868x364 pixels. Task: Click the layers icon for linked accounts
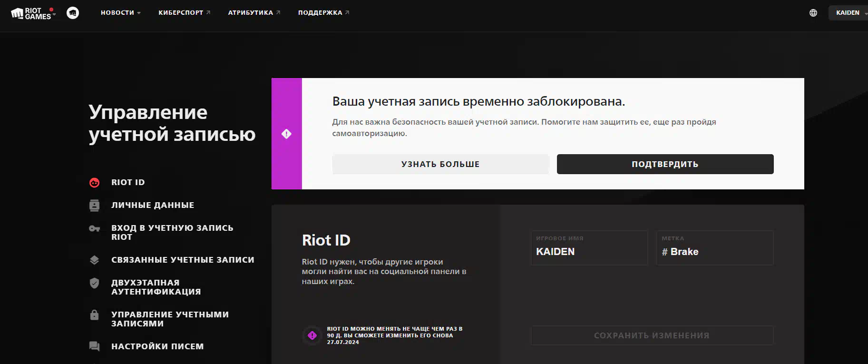95,260
